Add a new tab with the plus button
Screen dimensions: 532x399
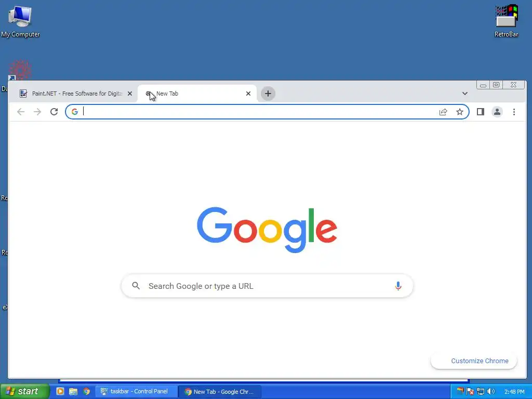[x=268, y=94]
